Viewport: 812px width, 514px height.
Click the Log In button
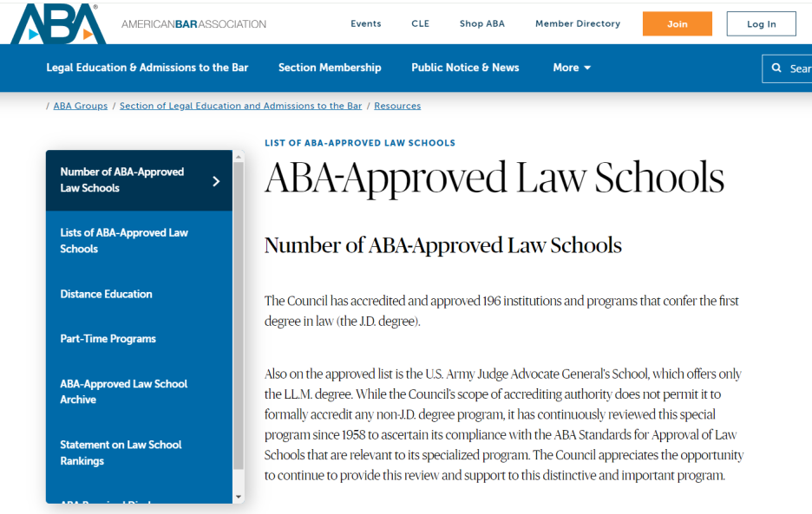click(x=762, y=23)
